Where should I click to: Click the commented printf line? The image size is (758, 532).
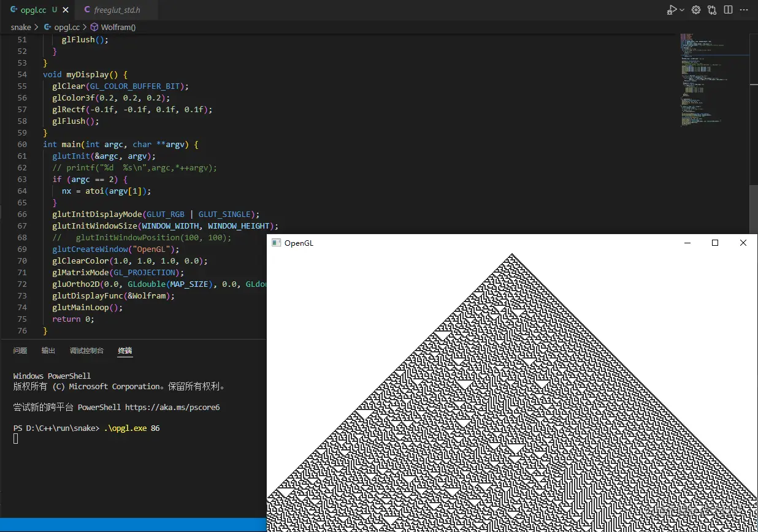135,168
